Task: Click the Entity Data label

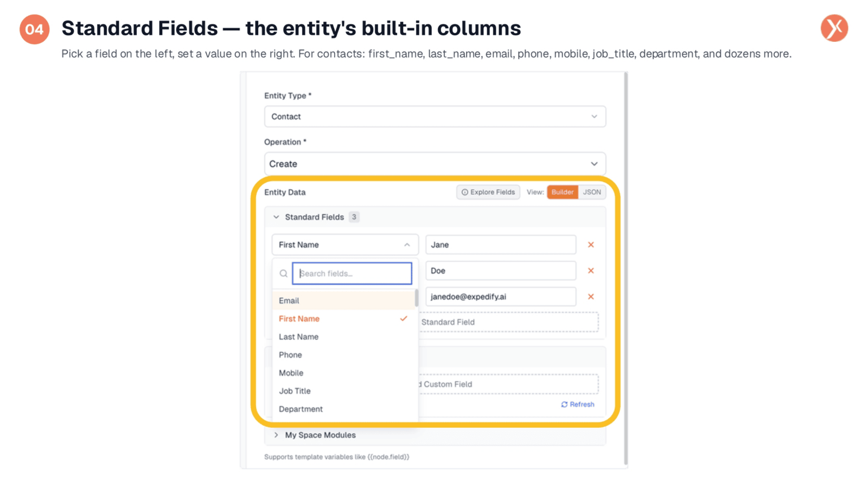Action: (x=285, y=192)
